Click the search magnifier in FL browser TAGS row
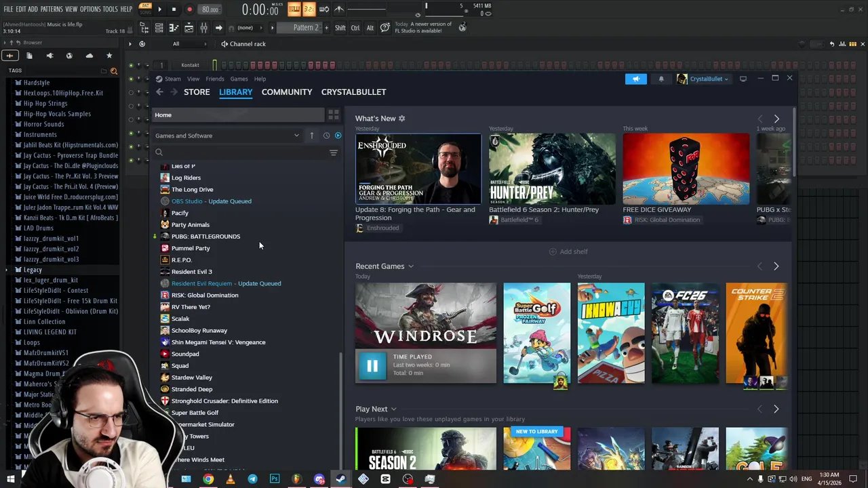This screenshot has height=488, width=868. click(x=113, y=70)
